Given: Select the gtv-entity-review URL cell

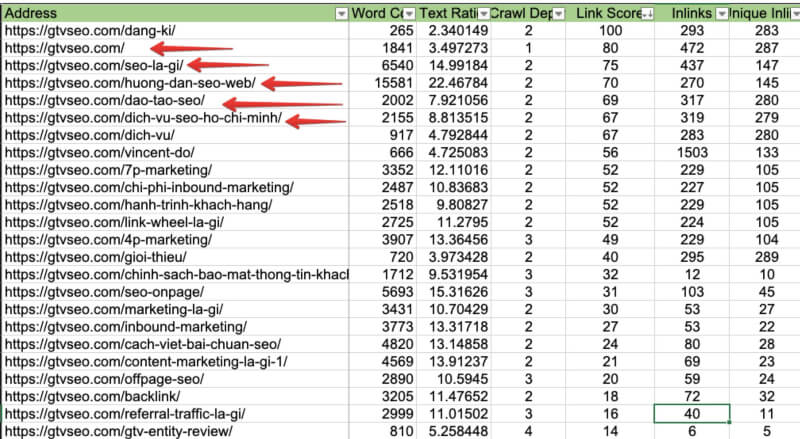Looking at the screenshot, I should coord(118,431).
